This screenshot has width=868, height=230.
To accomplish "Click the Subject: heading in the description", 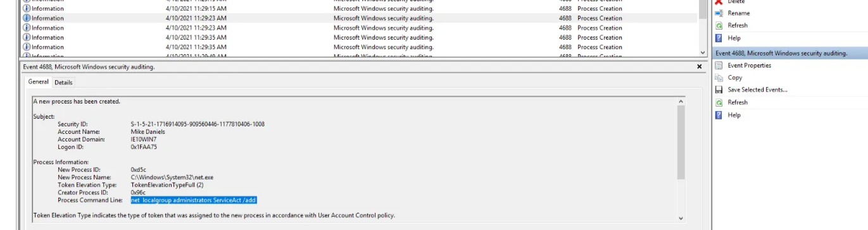I will [x=44, y=116].
